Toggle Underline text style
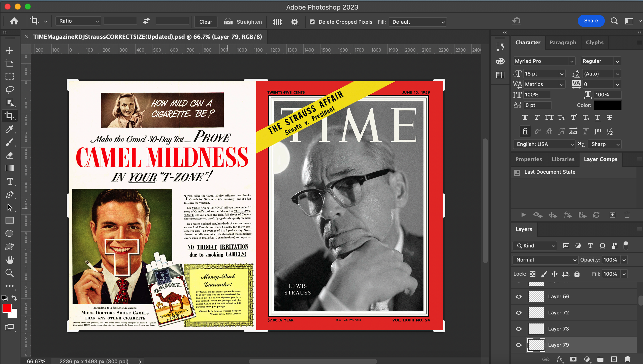Viewport: 643px width, 364px height. coord(597,117)
